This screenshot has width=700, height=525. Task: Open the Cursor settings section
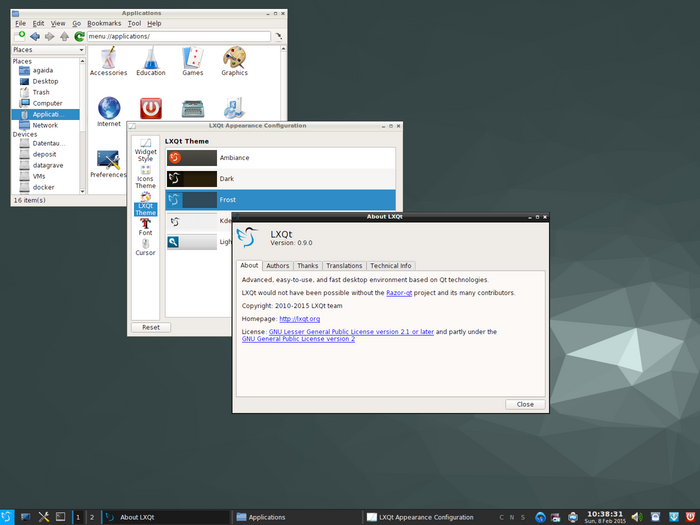pyautogui.click(x=146, y=246)
